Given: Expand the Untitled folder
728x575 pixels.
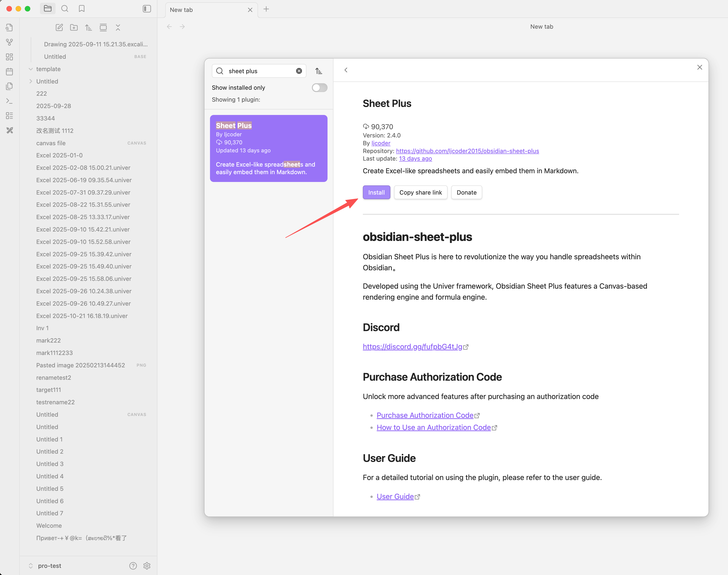Looking at the screenshot, I should (31, 81).
